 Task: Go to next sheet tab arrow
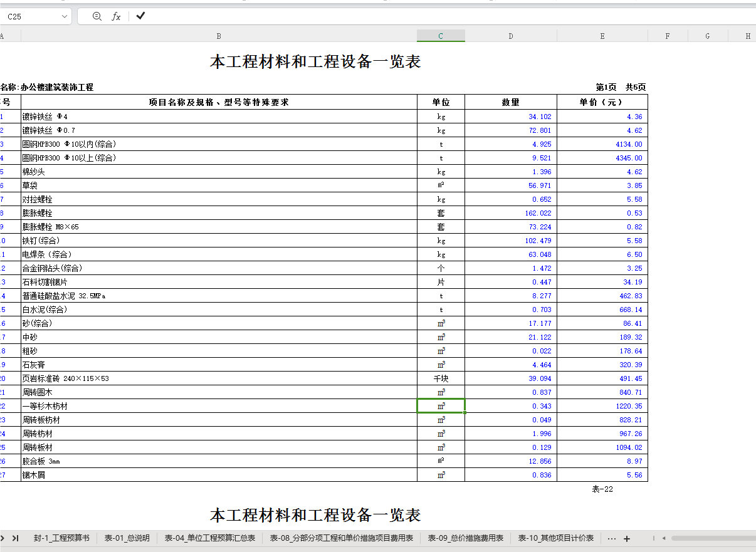[3, 538]
